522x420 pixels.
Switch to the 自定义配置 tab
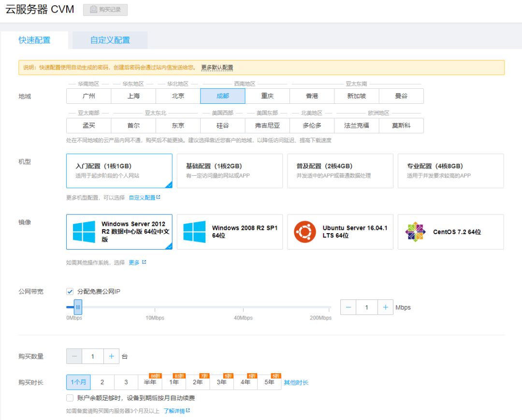(x=109, y=40)
